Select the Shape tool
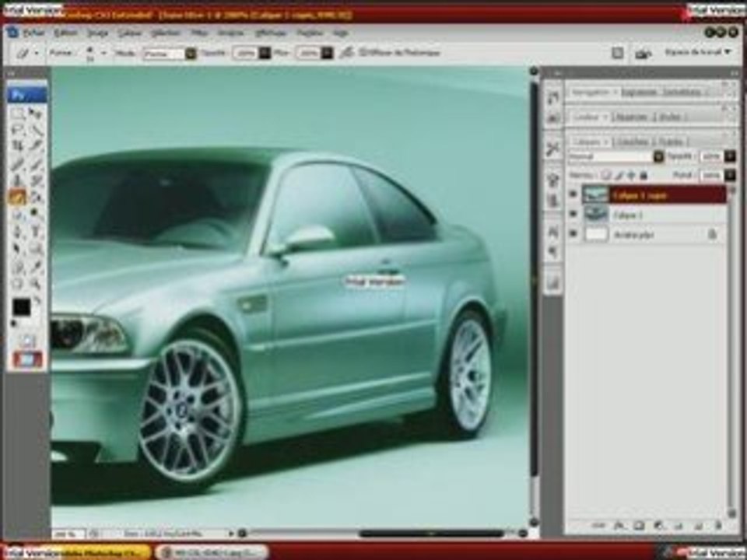The width and height of the screenshot is (747, 560). pyautogui.click(x=35, y=248)
